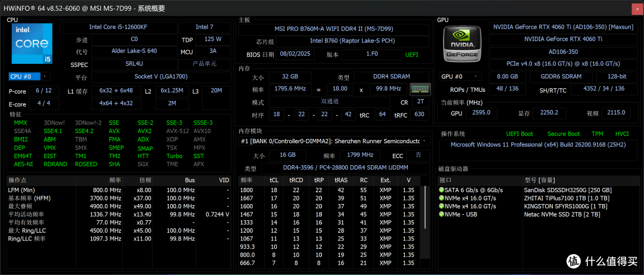Click the greyed-out AVX-512 feature flag
Viewport: 644px width, 275px height.
pos(177,131)
